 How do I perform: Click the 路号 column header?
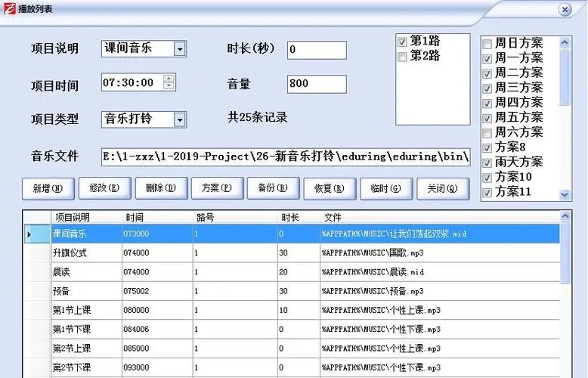click(x=235, y=218)
